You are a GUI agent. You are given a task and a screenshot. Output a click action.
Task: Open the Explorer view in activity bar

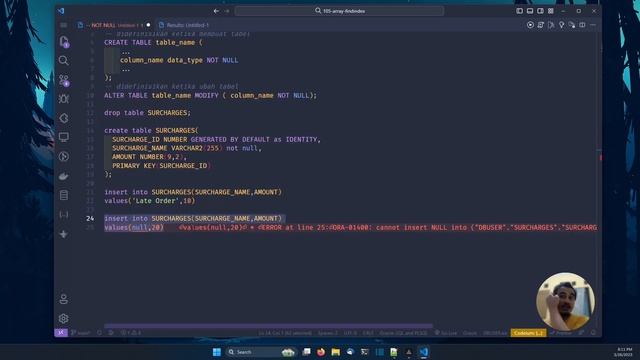[x=64, y=41]
